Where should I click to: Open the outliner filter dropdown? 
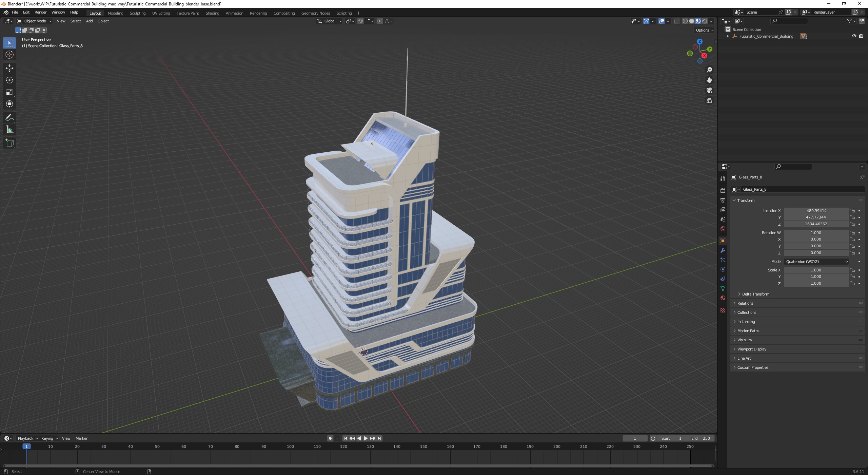pos(851,21)
